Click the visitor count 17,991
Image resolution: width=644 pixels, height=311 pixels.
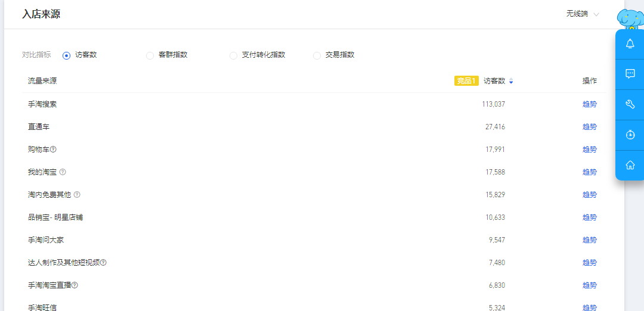(x=495, y=150)
